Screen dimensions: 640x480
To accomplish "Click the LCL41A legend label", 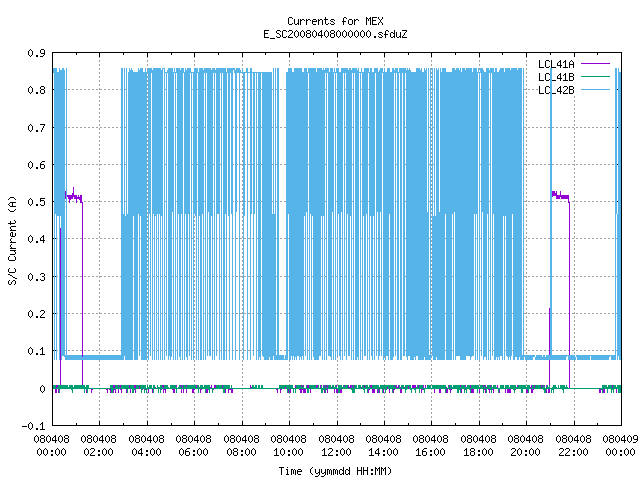I will (556, 64).
